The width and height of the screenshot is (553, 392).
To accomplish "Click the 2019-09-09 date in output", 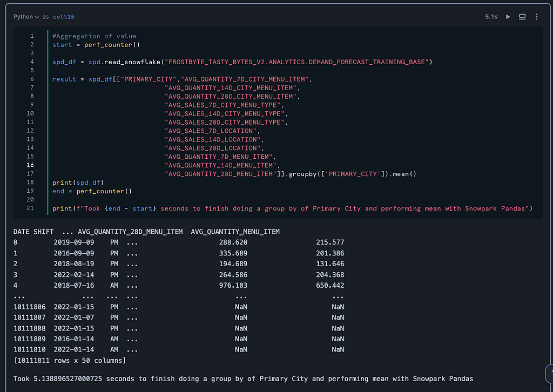I will pyautogui.click(x=73, y=242).
